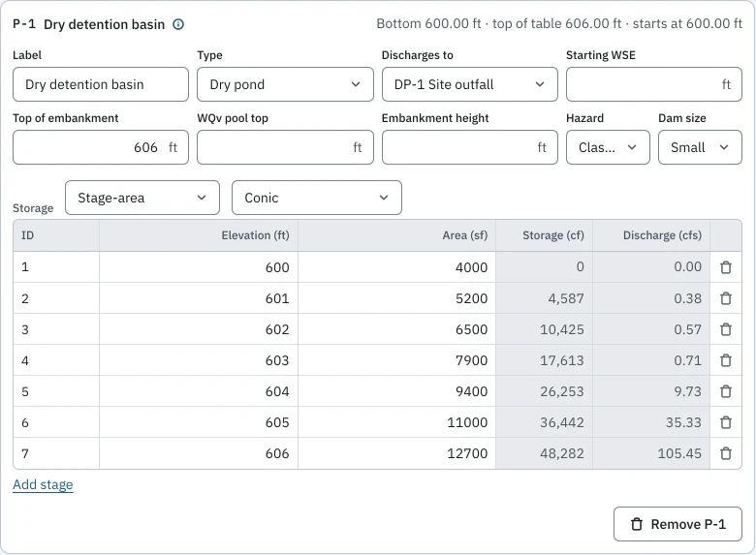Open the Dam size dropdown showing Small
The width and height of the screenshot is (756, 555).
(700, 147)
